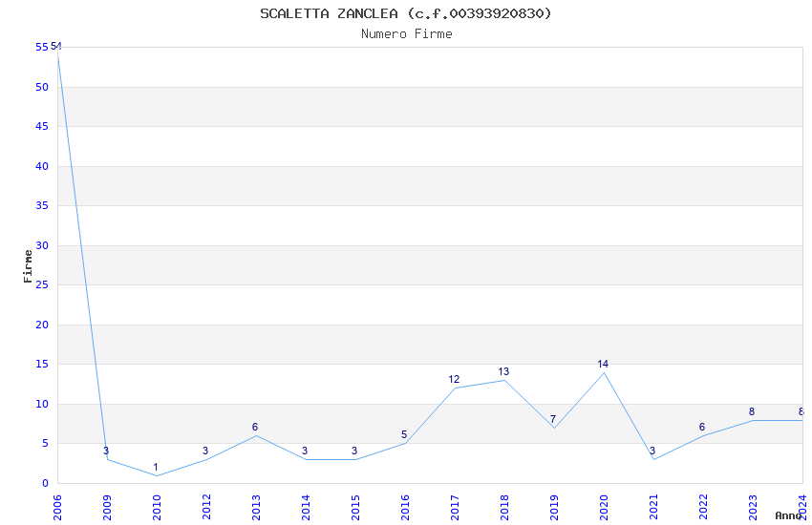
Task: Select y-axis tick label 45
Action: (42, 127)
